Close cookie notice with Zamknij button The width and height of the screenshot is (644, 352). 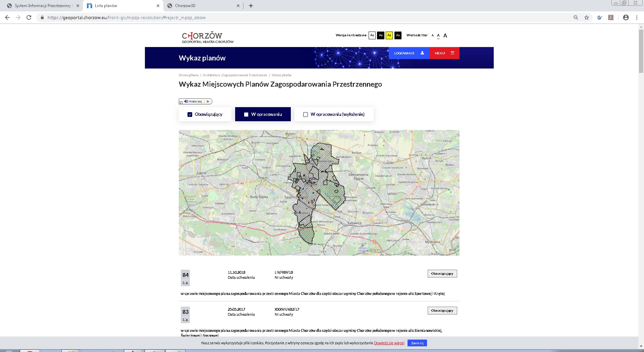pyautogui.click(x=417, y=343)
